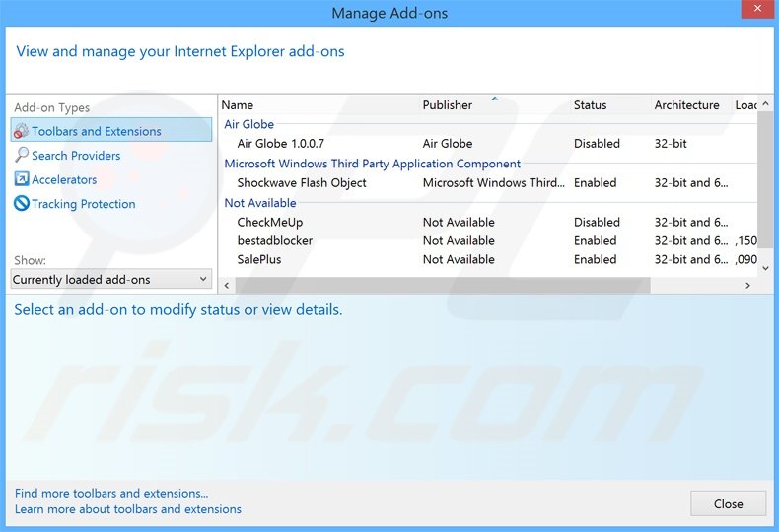The image size is (779, 532).
Task: Click the Toolbars and Extensions gear icon
Action: [x=21, y=131]
